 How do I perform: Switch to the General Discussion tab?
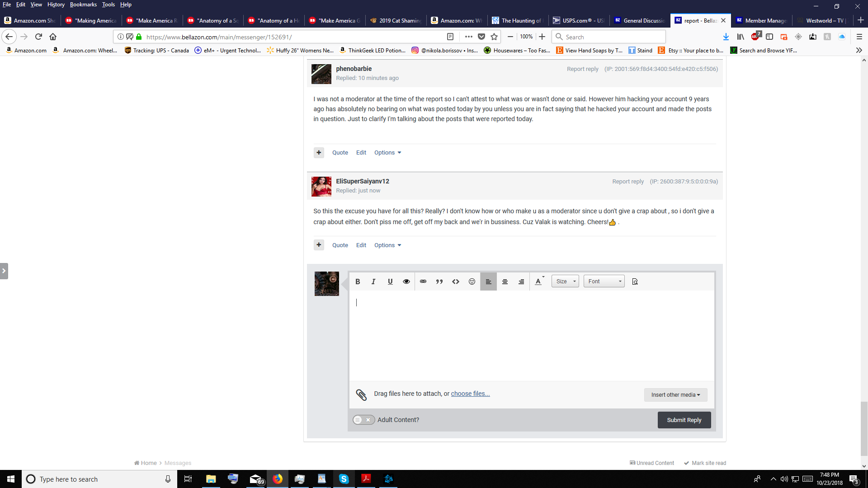click(x=640, y=20)
